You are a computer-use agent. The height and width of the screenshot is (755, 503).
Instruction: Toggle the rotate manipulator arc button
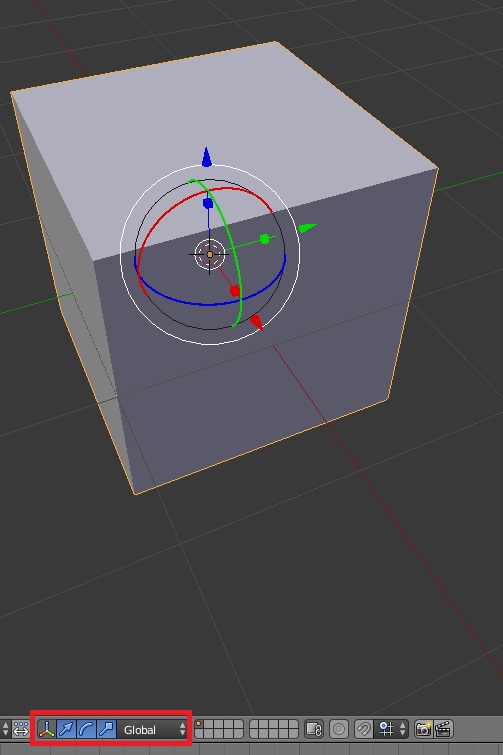point(86,729)
